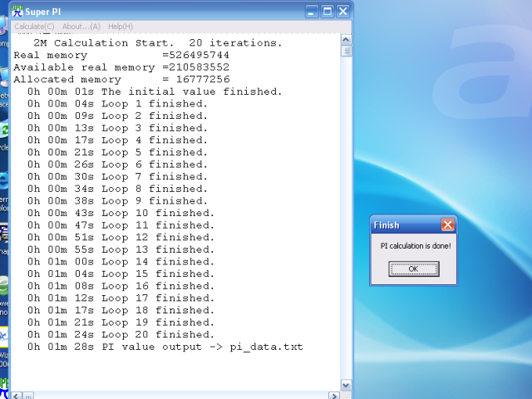Click the horizontal scrollbar left arrow
This screenshot has height=399, width=532.
coord(17,396)
